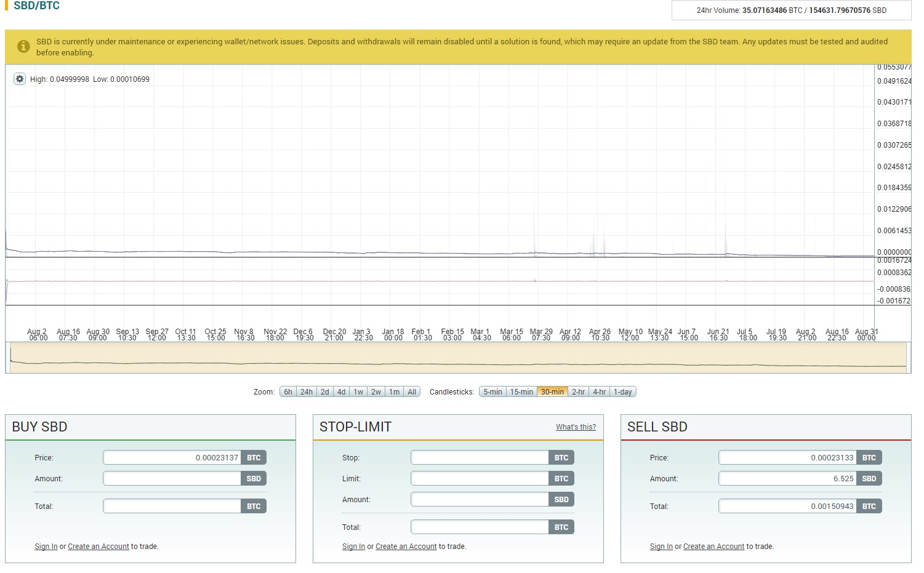Select 5-min candlesticks

pyautogui.click(x=492, y=392)
